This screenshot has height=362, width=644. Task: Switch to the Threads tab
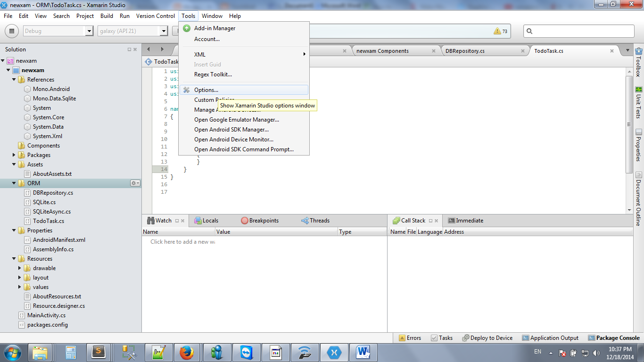click(x=315, y=221)
